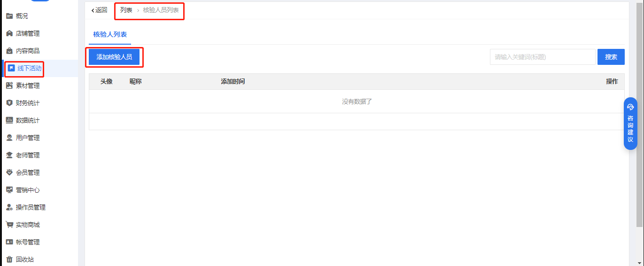The image size is (644, 266).
Task: Click the 实物商城 cart icon
Action: 9,225
